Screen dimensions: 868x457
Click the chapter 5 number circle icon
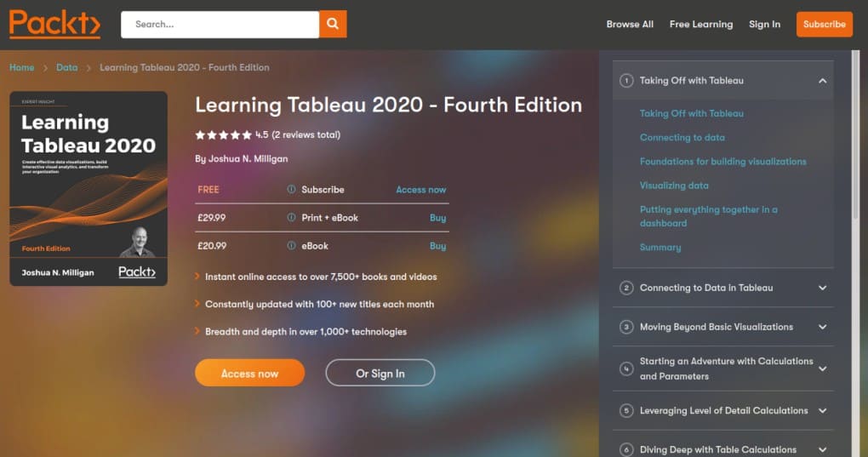(626, 410)
